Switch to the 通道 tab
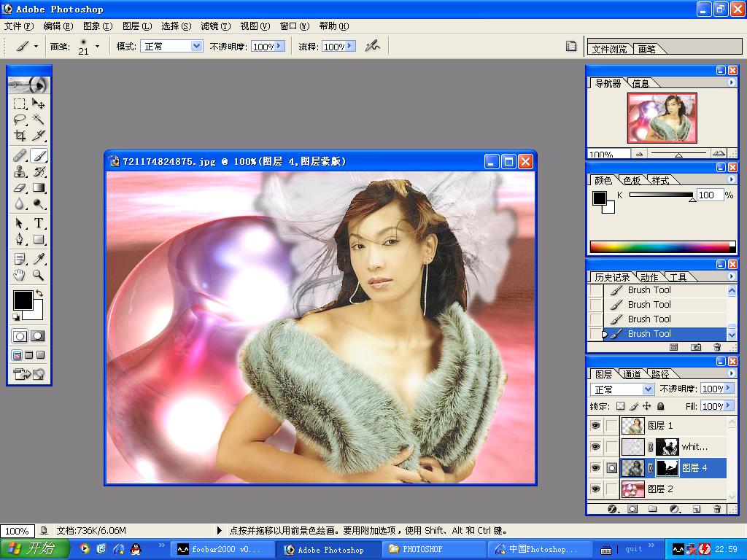747x560 pixels. pyautogui.click(x=632, y=374)
